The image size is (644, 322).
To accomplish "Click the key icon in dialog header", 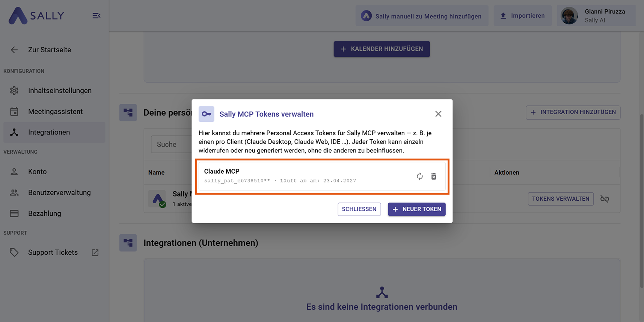I will pyautogui.click(x=207, y=114).
